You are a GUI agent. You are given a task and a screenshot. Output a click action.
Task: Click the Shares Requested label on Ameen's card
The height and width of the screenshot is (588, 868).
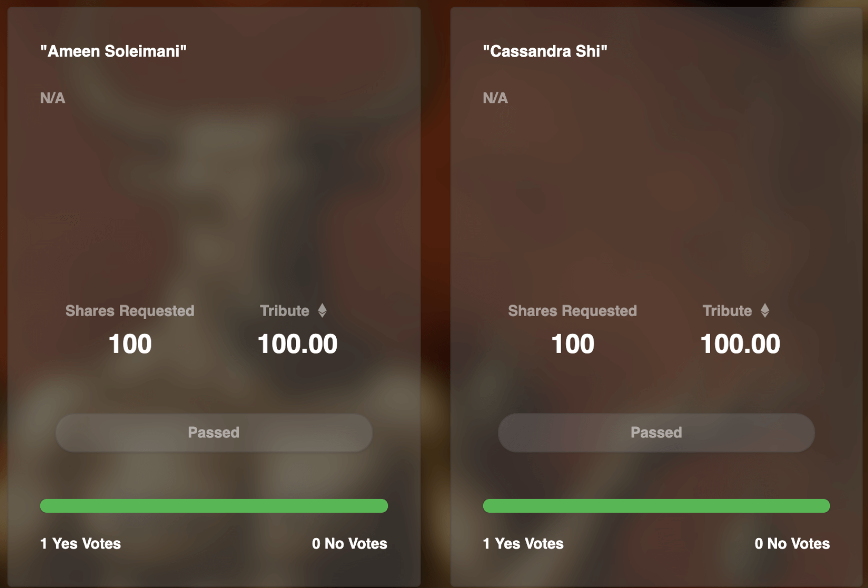tap(130, 311)
